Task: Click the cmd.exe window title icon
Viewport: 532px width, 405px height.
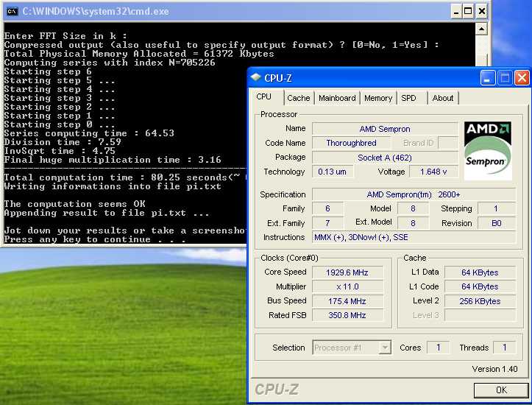Action: click(x=12, y=11)
